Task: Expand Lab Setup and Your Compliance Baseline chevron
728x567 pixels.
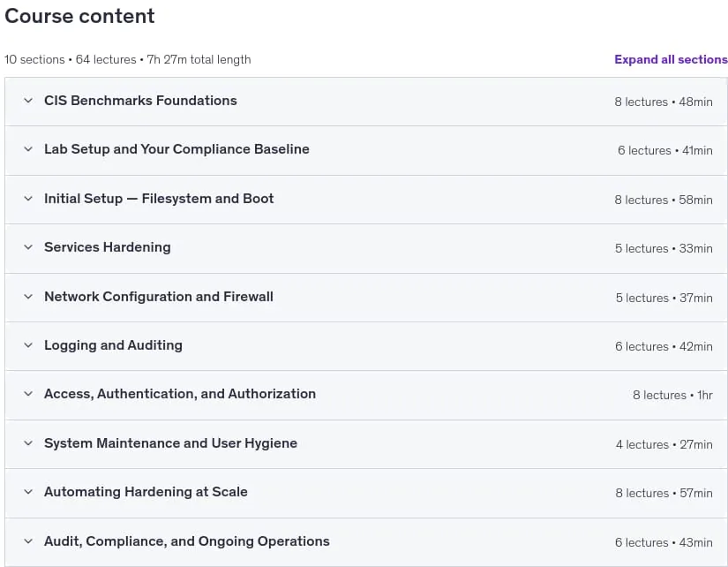Action: click(x=28, y=149)
